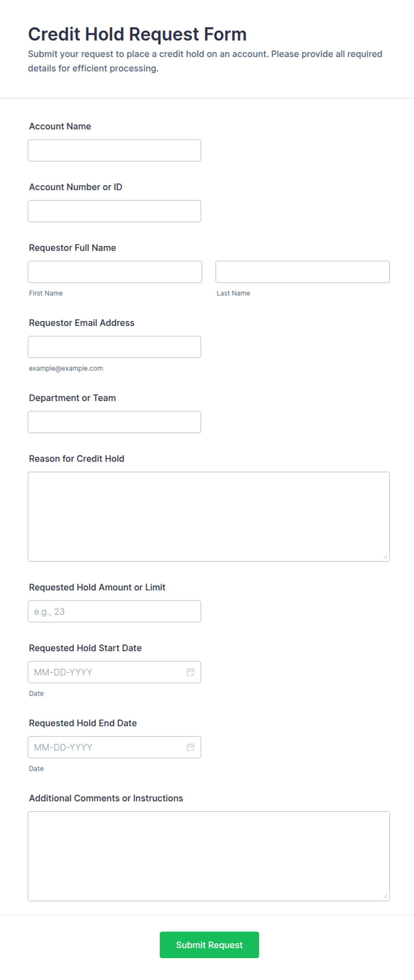This screenshot has height=980, width=414.
Task: Click the Department or Team field
Action: pos(114,422)
